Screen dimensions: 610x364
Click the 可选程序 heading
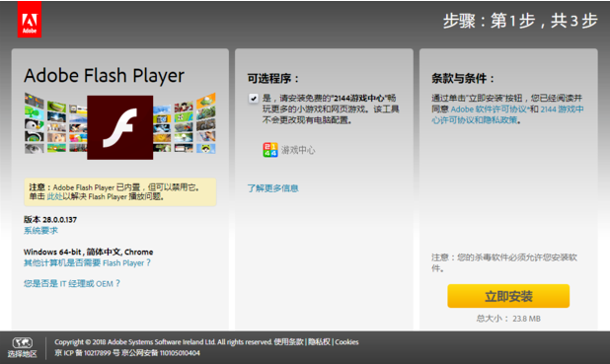[x=273, y=79]
